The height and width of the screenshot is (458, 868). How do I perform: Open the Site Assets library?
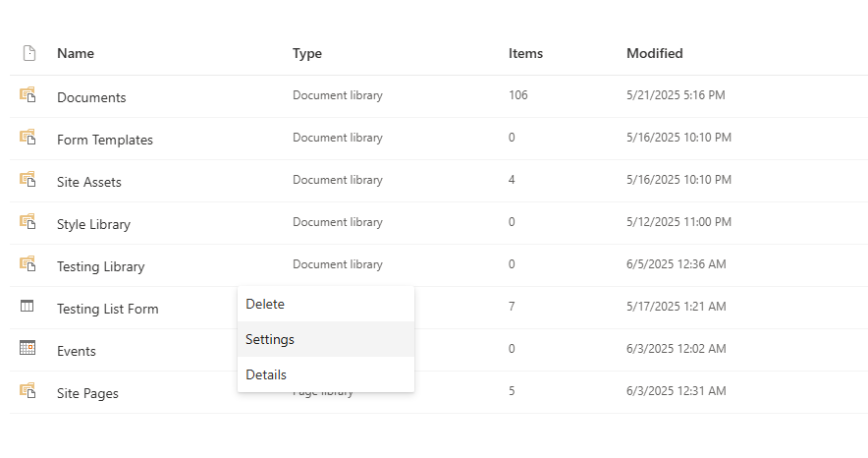89,182
